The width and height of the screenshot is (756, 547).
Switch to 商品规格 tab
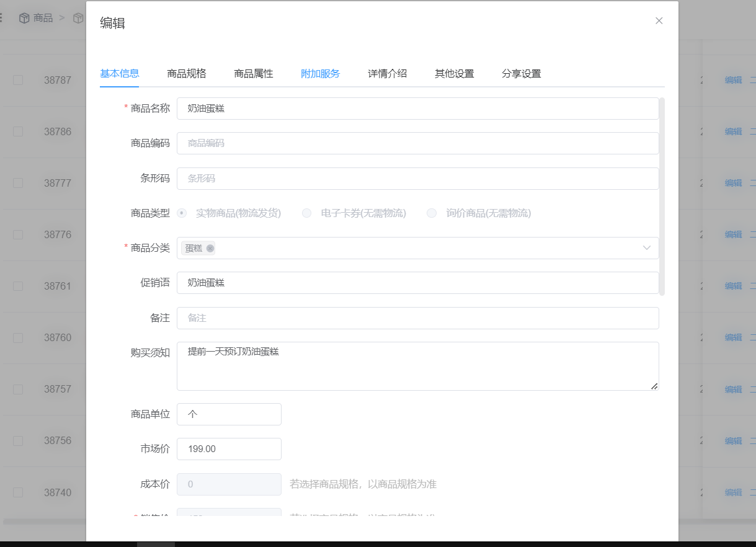click(x=187, y=73)
